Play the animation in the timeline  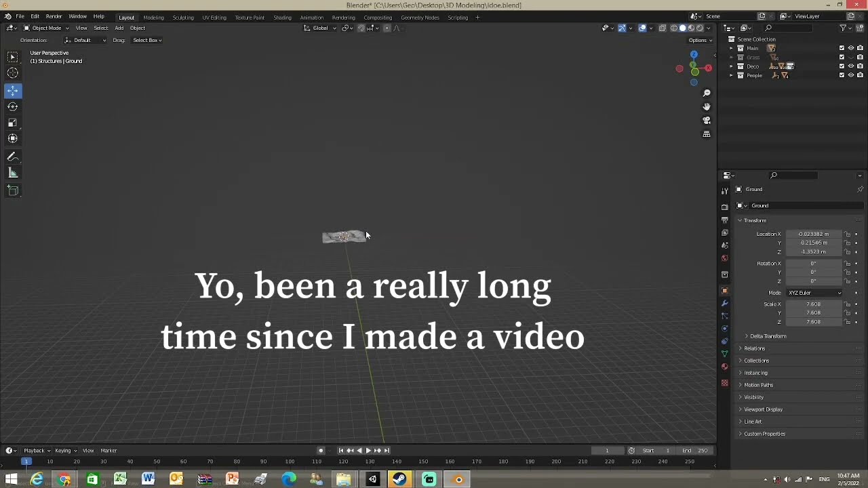click(368, 451)
